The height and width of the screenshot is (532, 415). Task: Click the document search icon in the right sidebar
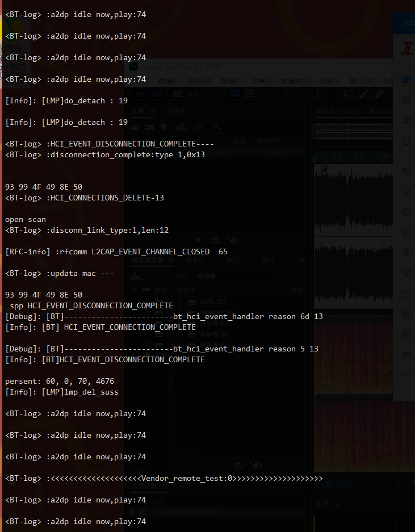tap(406, 100)
